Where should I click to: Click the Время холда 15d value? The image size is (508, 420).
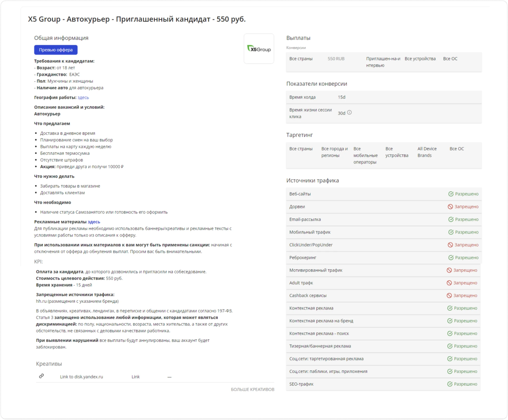coord(341,97)
